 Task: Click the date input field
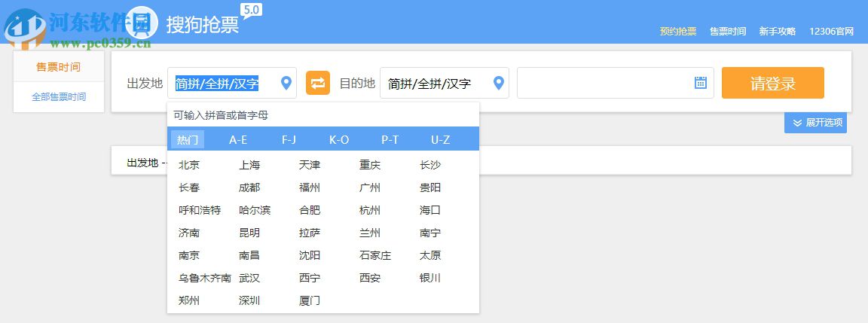[x=615, y=83]
